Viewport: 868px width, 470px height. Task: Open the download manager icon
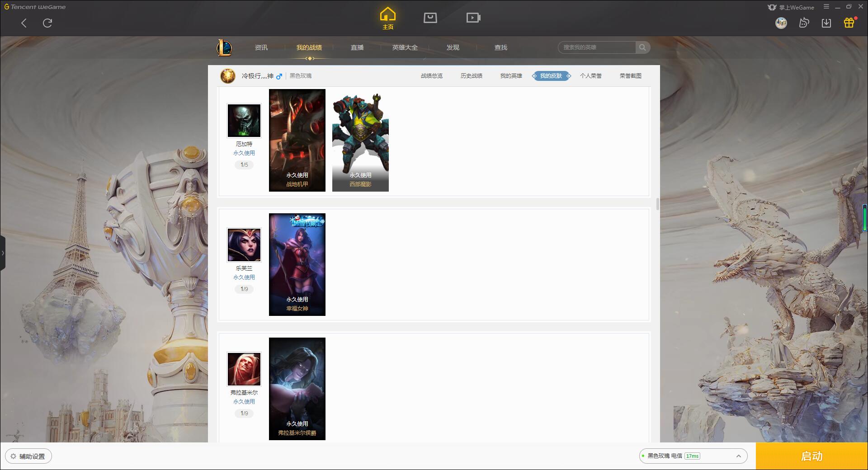tap(826, 23)
